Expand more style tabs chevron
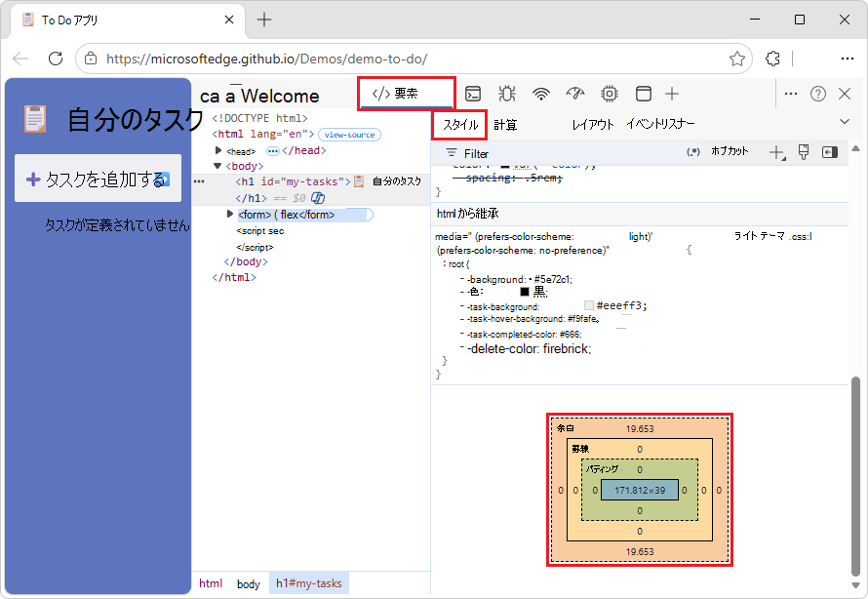Image resolution: width=868 pixels, height=599 pixels. pyautogui.click(x=845, y=122)
